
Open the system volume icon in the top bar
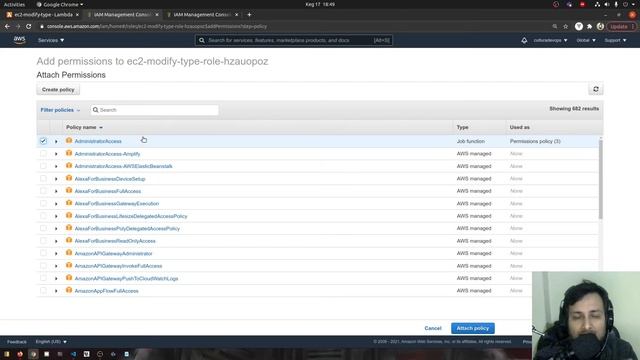point(607,4)
